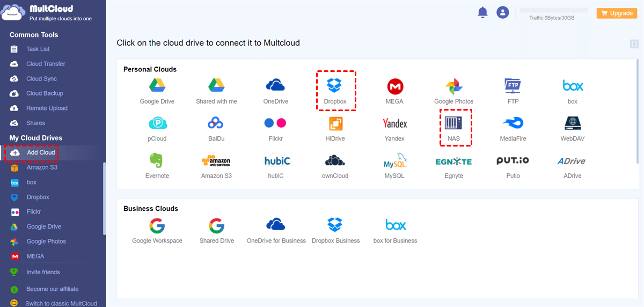Viewport: 644px width, 307px height.
Task: Click the Traffic:0Bytes/30GB text
Action: point(552,18)
